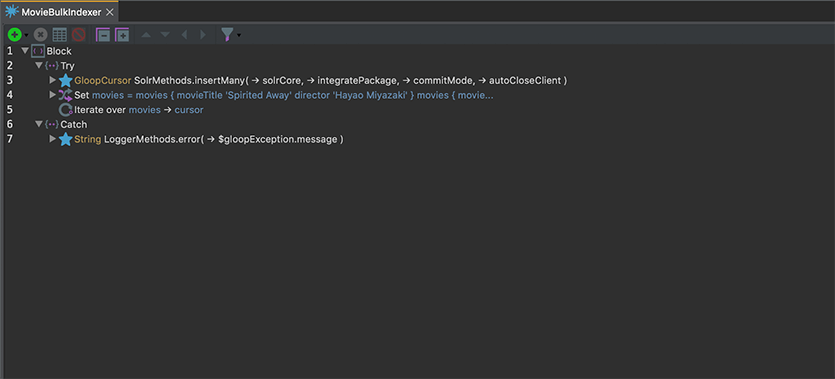The image size is (835, 379).
Task: Click the table grid toolbar icon
Action: click(60, 35)
